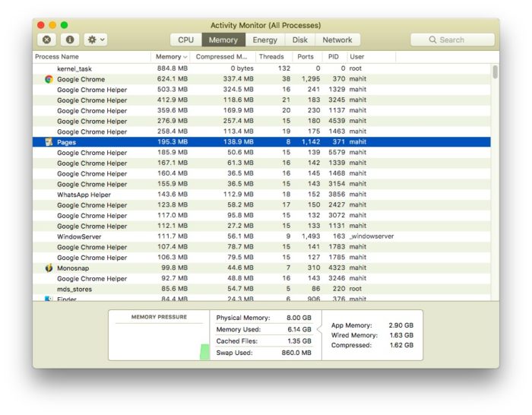Select Chrome Helper with PID 1783
The width and height of the screenshot is (532, 415).
pyautogui.click(x=261, y=247)
